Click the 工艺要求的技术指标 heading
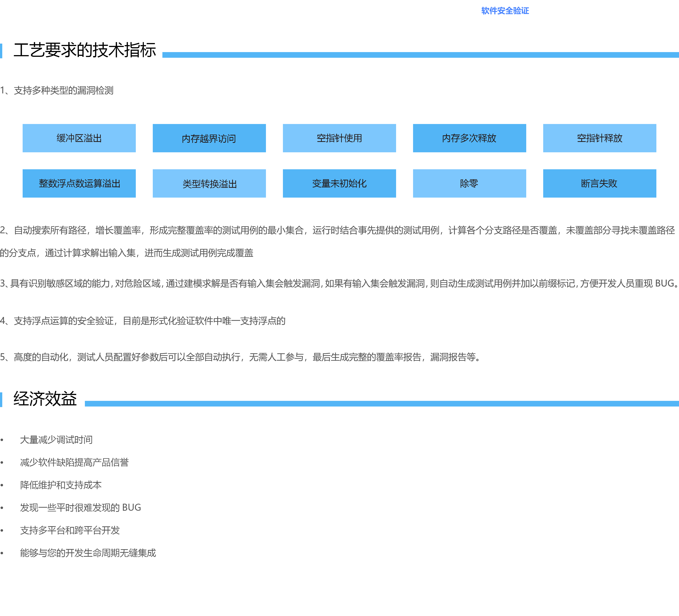 (x=84, y=50)
